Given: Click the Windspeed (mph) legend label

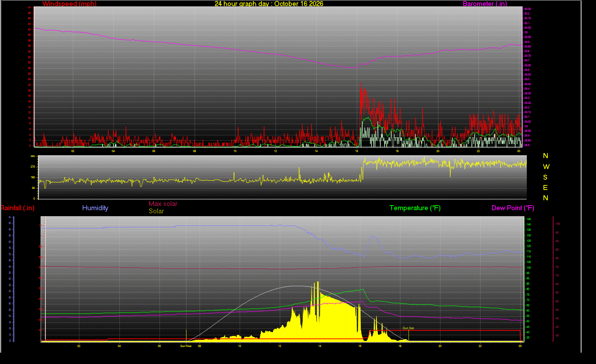Looking at the screenshot, I should (70, 4).
